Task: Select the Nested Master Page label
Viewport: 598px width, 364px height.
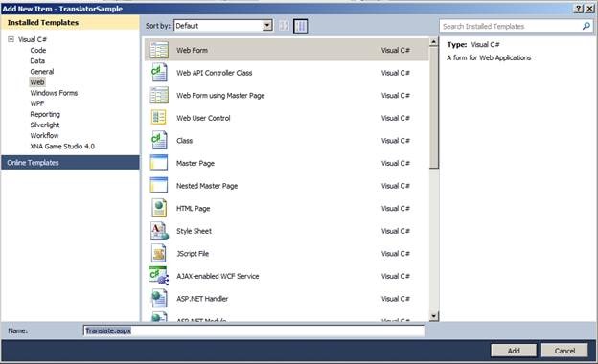Action: 207,186
